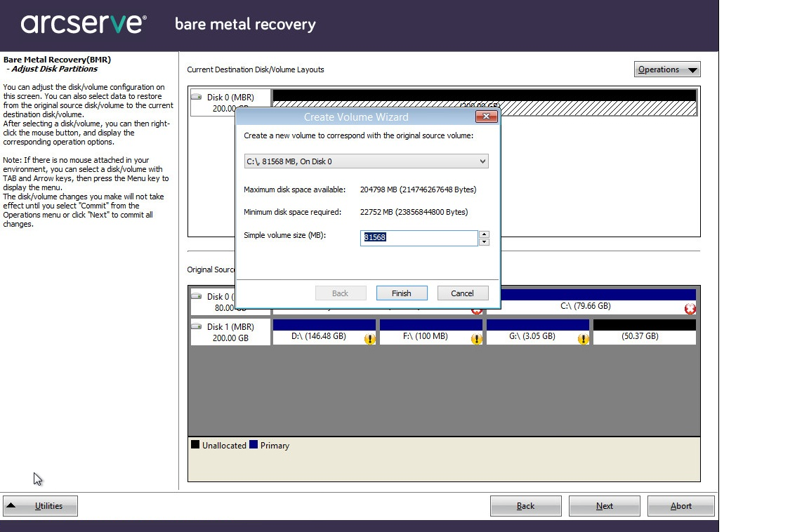The image size is (809, 532).
Task: Increase volume size with up spinner arrow
Action: pyautogui.click(x=484, y=234)
